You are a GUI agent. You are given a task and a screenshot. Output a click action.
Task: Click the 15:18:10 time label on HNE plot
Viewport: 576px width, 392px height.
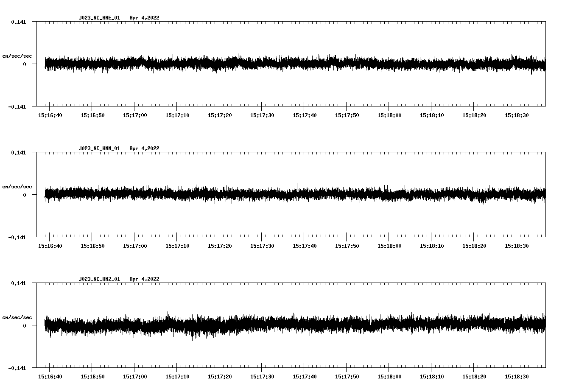click(x=432, y=115)
